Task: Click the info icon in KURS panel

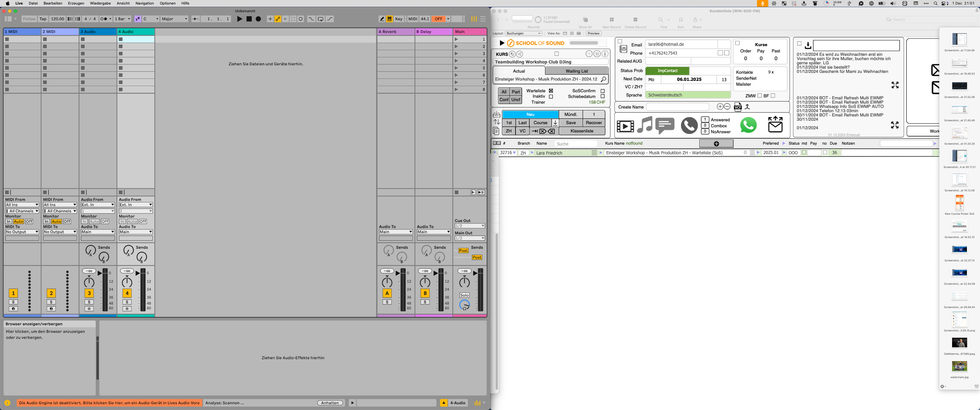Action: (605, 54)
